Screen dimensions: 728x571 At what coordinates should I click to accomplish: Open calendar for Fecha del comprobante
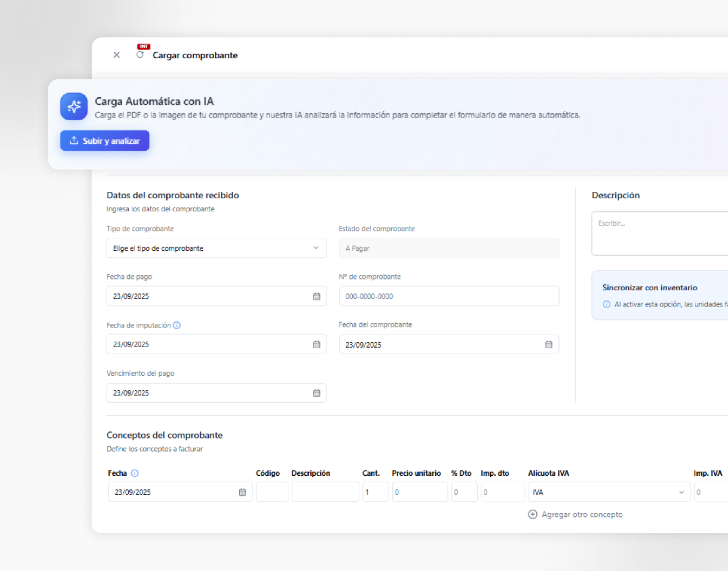coord(549,344)
